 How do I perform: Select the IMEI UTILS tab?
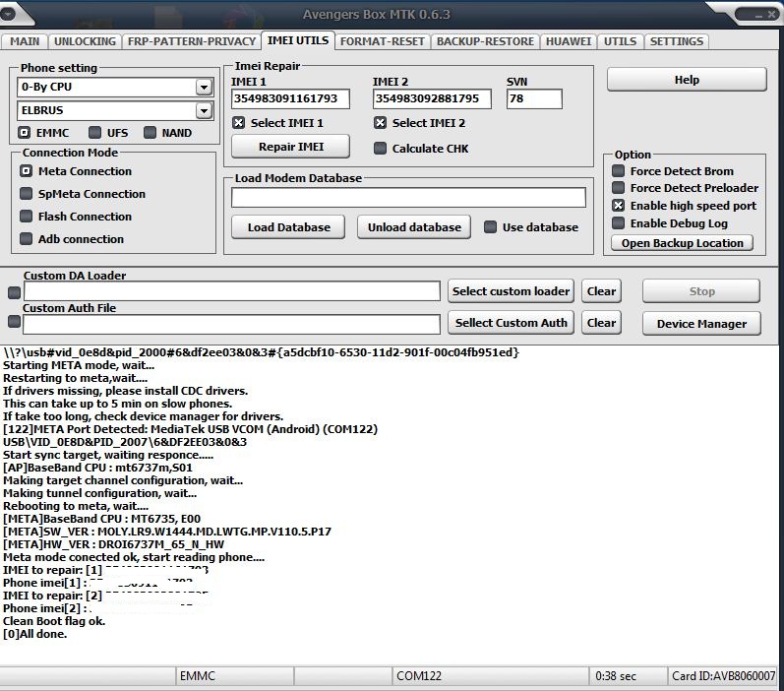point(298,40)
